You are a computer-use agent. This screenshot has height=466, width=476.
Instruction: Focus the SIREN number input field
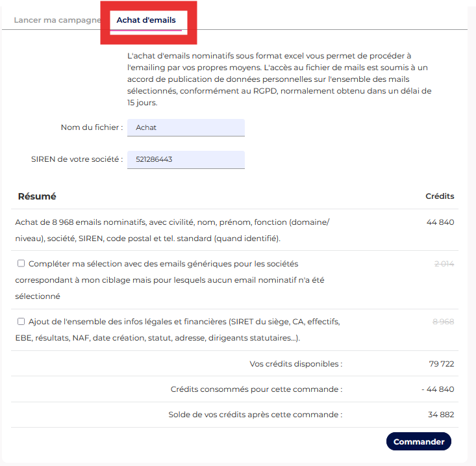(x=186, y=159)
